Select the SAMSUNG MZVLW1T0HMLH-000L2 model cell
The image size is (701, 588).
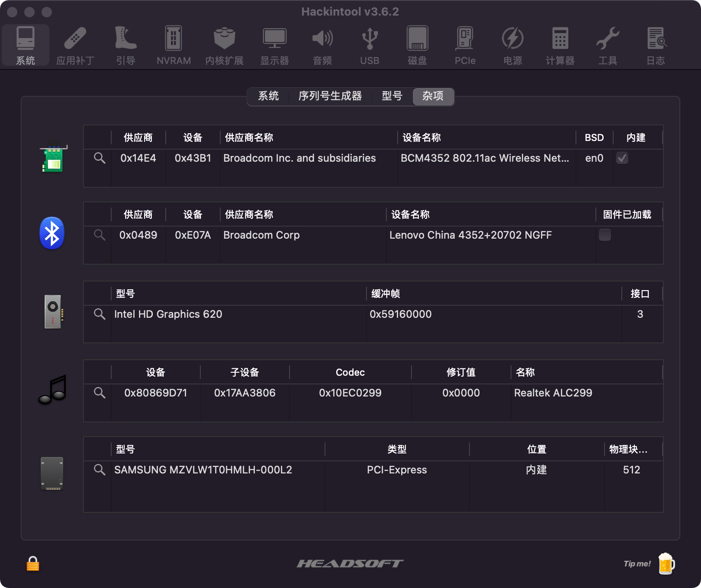tap(203, 470)
